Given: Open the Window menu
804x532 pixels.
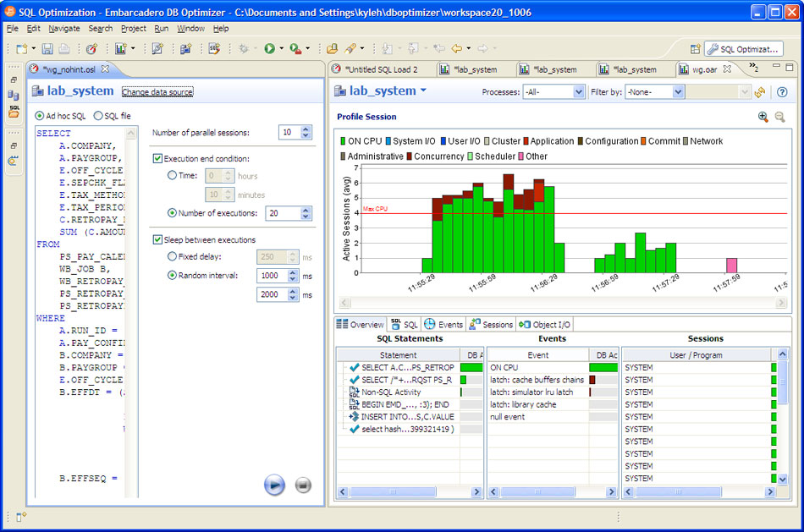Looking at the screenshot, I should click(190, 29).
